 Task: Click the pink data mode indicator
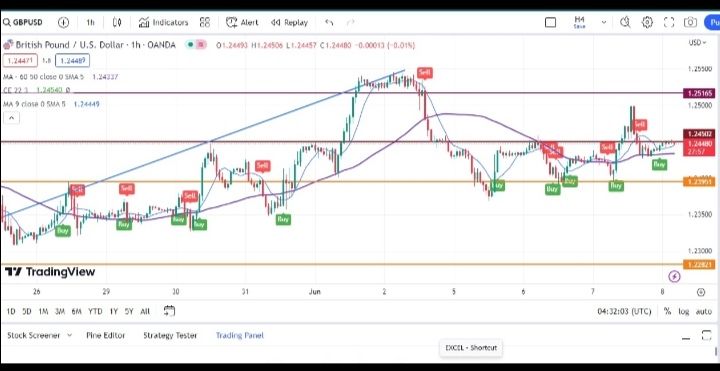[x=201, y=45]
